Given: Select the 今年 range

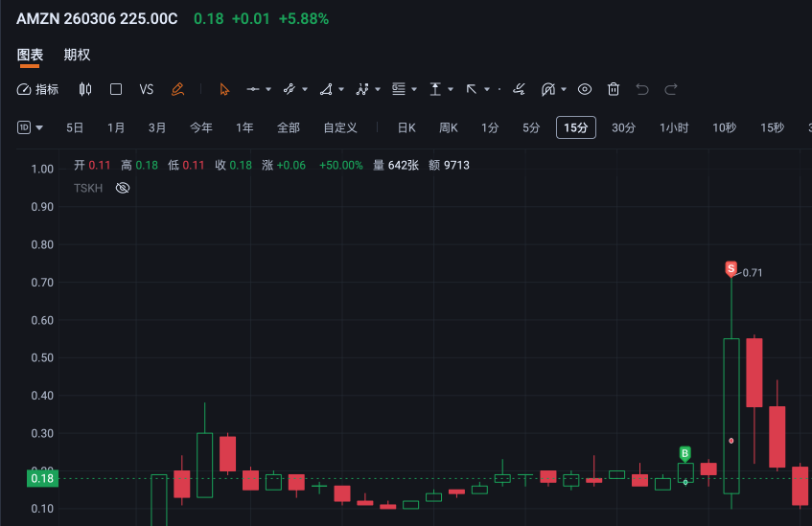Looking at the screenshot, I should [201, 127].
